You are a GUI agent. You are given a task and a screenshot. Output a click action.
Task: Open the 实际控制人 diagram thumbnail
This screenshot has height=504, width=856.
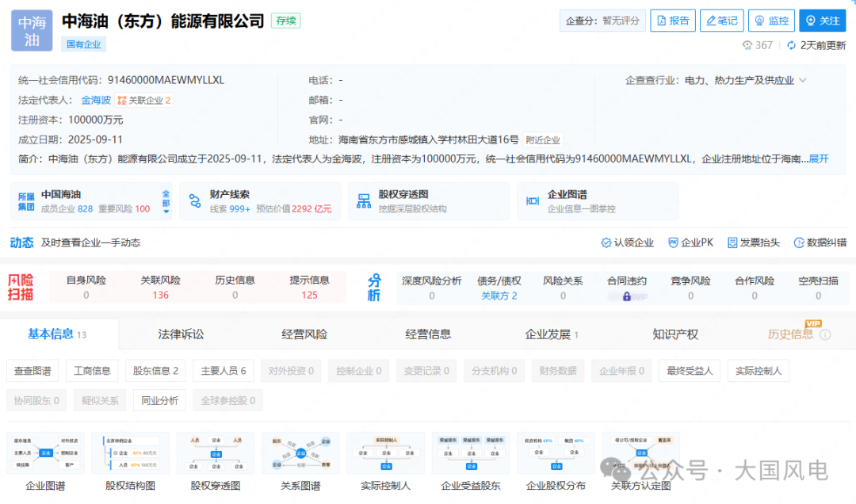pyautogui.click(x=385, y=464)
